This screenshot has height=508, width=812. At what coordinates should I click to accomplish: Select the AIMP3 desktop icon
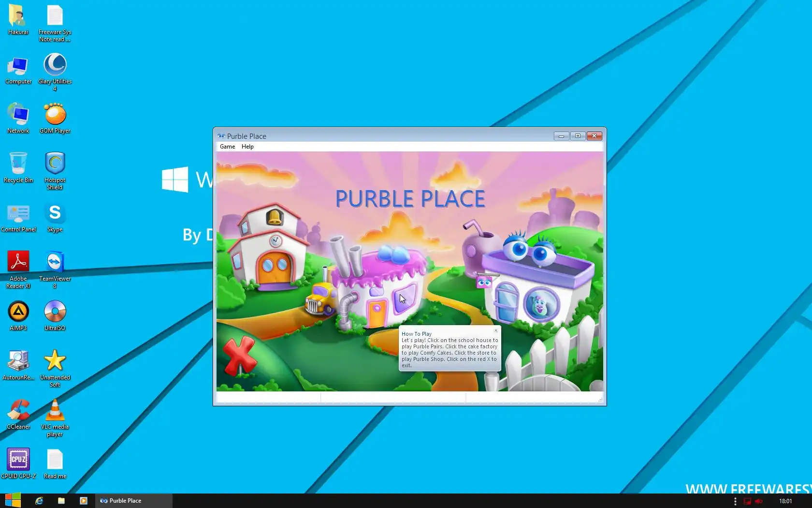coord(18,316)
